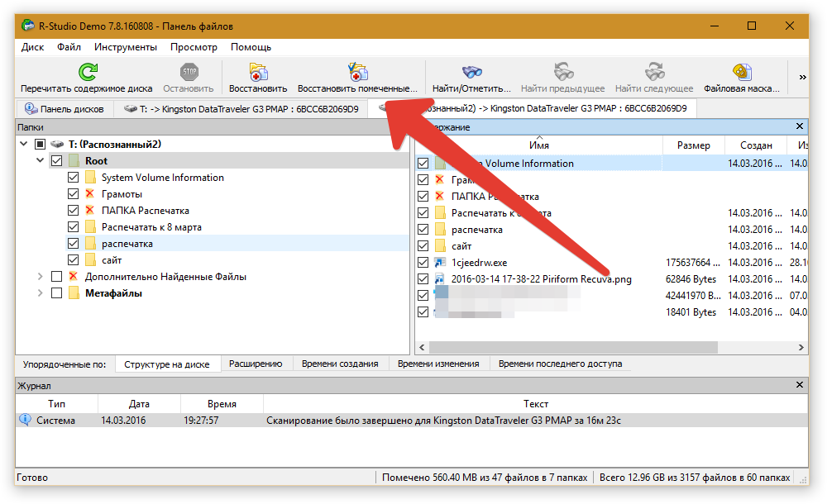Click the Текст column header in log
827x504 pixels.
(535, 404)
